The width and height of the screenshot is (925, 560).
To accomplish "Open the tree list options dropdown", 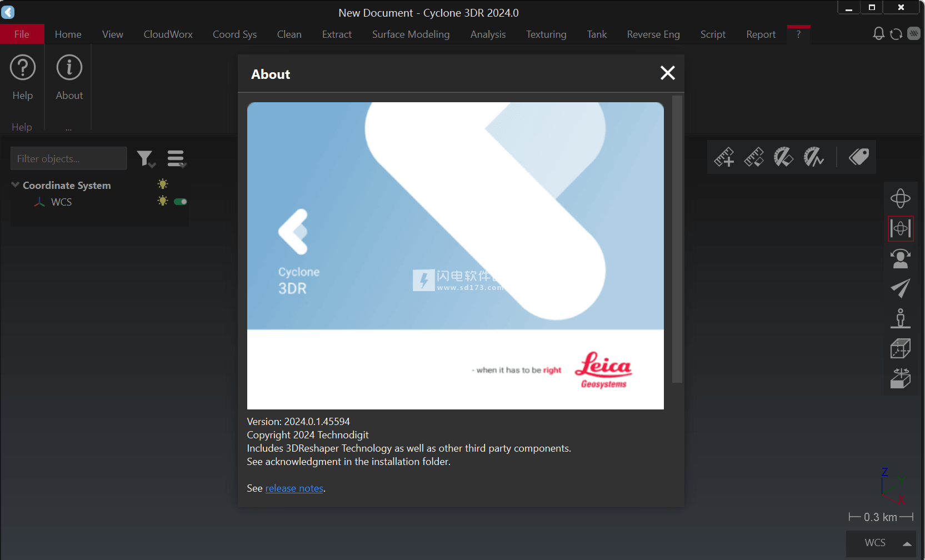I will [x=177, y=159].
